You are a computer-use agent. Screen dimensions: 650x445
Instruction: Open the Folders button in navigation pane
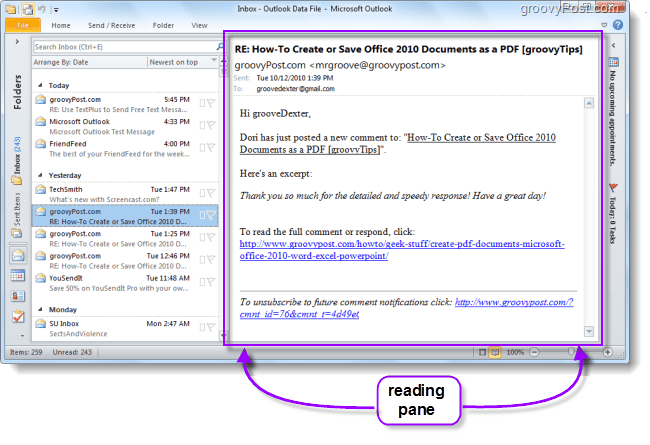coord(17,92)
